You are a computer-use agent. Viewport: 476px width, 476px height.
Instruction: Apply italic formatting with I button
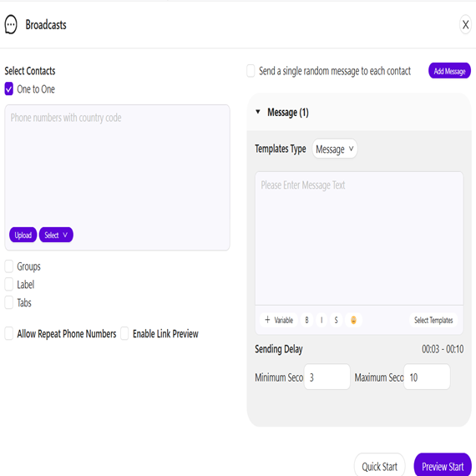pyautogui.click(x=322, y=320)
